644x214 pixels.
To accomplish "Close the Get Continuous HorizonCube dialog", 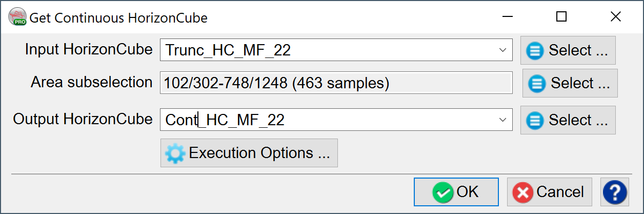I will [x=616, y=17].
